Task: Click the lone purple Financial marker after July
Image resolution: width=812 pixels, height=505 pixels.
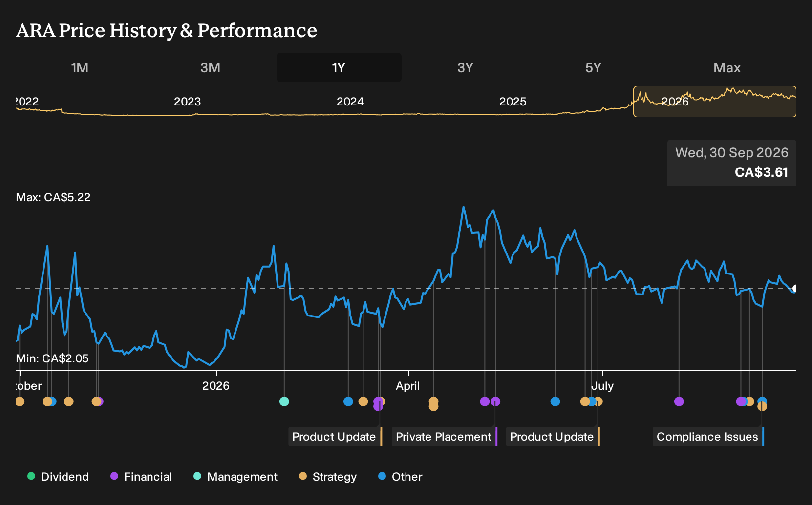Action: (x=679, y=401)
